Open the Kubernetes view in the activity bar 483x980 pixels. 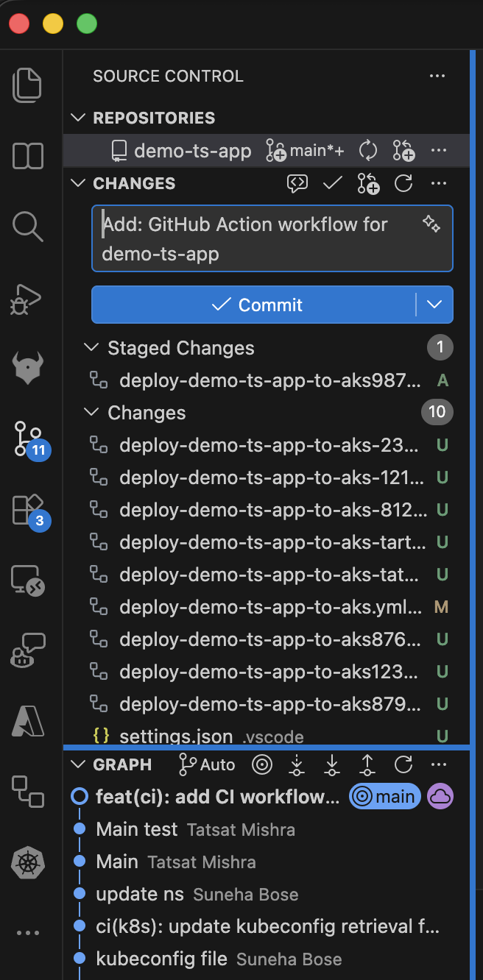27,861
